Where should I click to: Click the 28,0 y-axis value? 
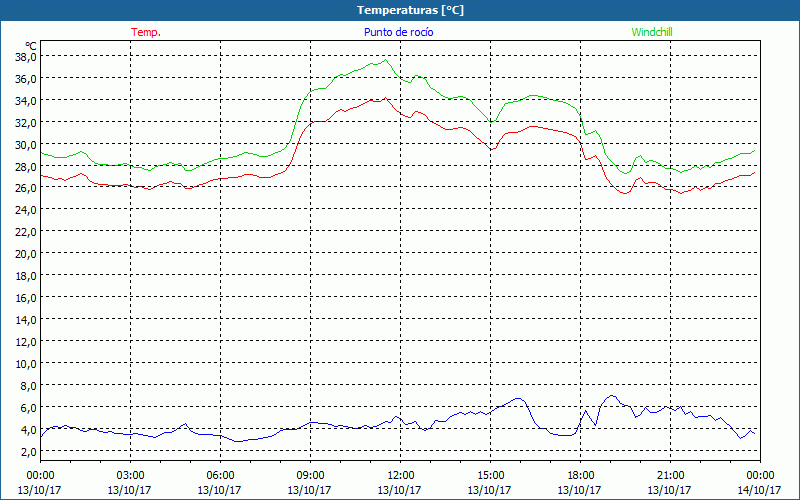point(26,167)
